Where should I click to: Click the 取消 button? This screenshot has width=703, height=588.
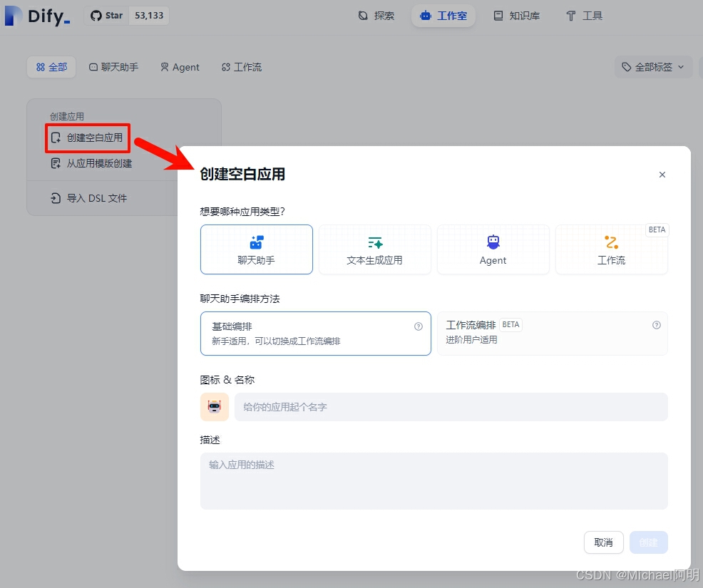pyautogui.click(x=603, y=542)
